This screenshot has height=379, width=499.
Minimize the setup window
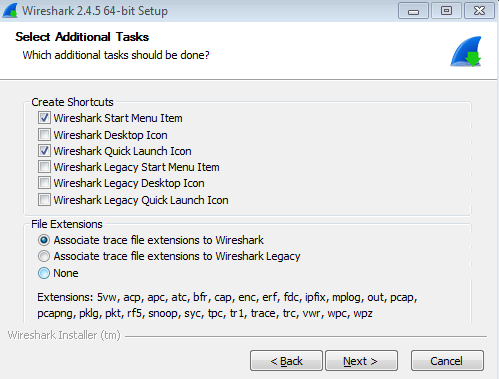pos(413,11)
